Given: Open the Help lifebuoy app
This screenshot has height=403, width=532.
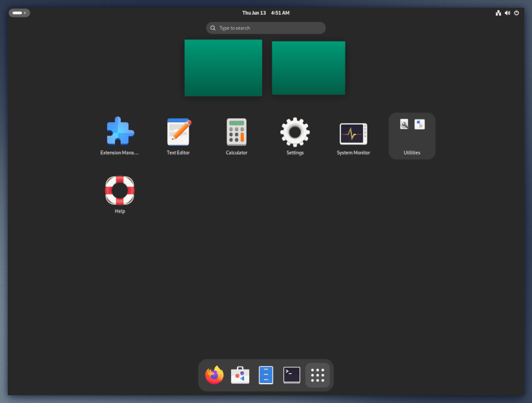Looking at the screenshot, I should pyautogui.click(x=120, y=191).
